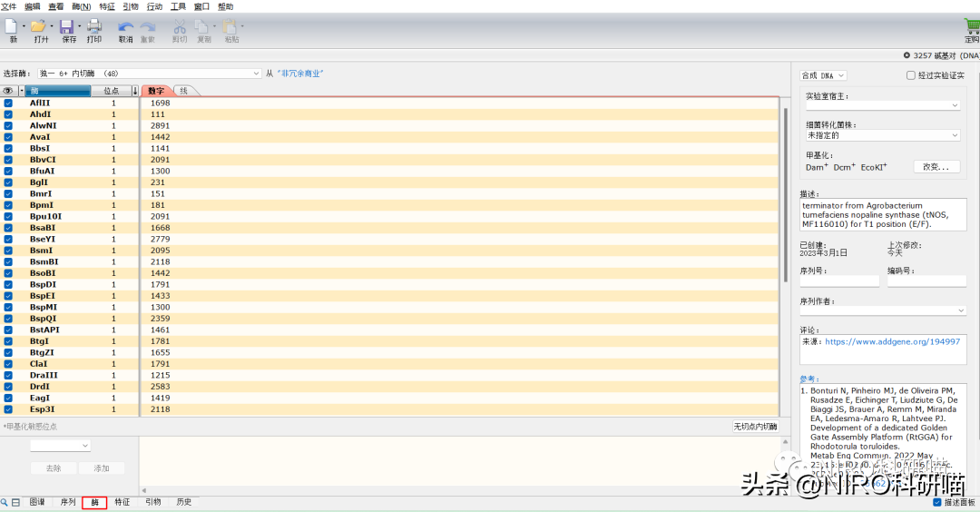Click the 序列号 input field
The image size is (980, 512).
(x=838, y=282)
